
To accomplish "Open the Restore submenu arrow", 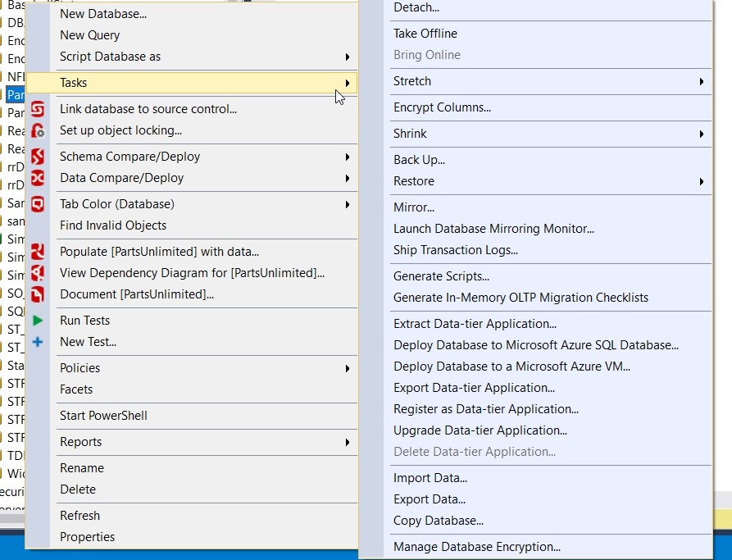I will click(x=702, y=181).
